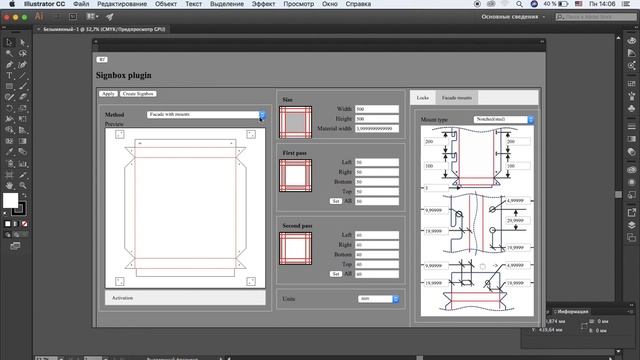The width and height of the screenshot is (640, 360).
Task: Select the Eraser tool
Action: pos(23,97)
